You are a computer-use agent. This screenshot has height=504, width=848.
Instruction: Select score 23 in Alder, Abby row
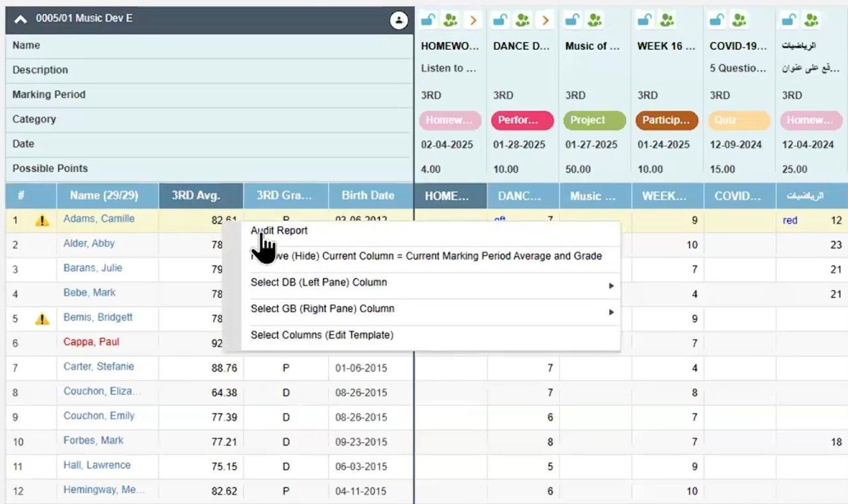pyautogui.click(x=836, y=245)
